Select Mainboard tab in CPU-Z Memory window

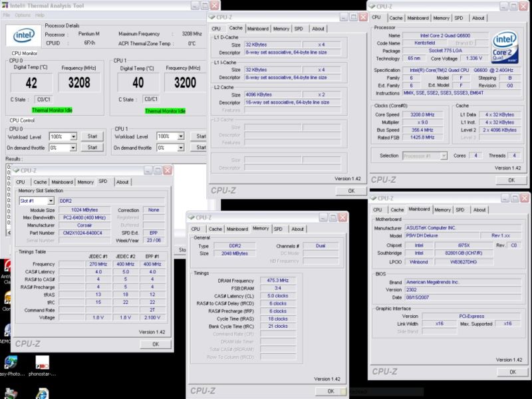[237, 229]
